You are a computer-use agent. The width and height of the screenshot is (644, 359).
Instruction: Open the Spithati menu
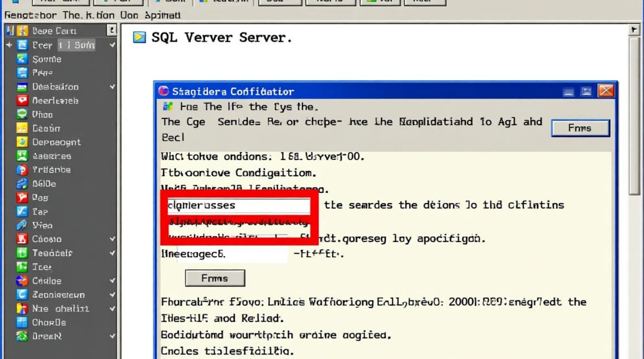(x=163, y=15)
